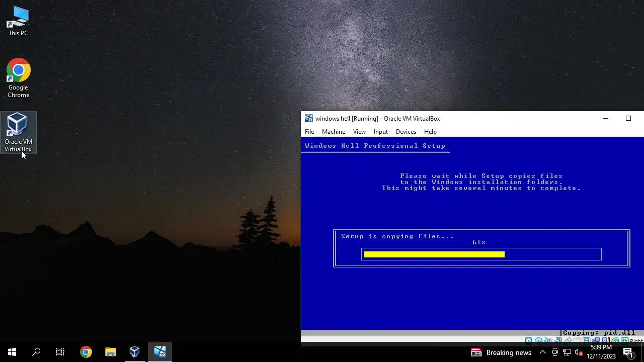This screenshot has height=362, width=644.
Task: Maximize the VirtualBox VM window
Action: (x=628, y=119)
